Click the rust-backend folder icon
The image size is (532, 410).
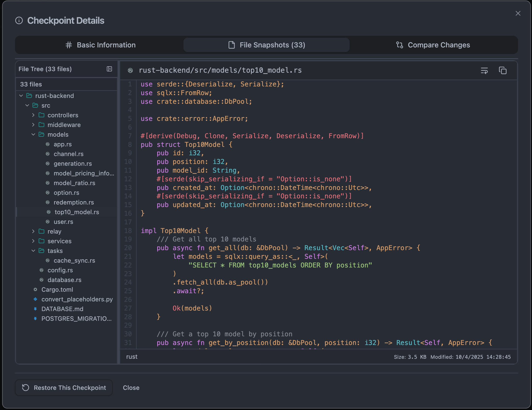tap(29, 96)
